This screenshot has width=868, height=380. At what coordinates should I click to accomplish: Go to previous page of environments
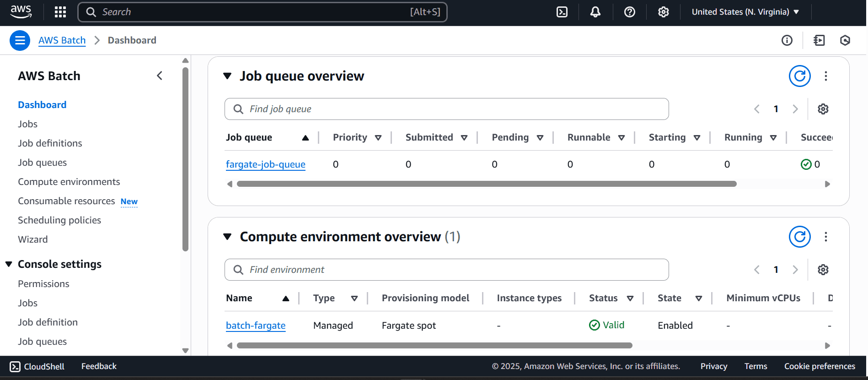[757, 270]
